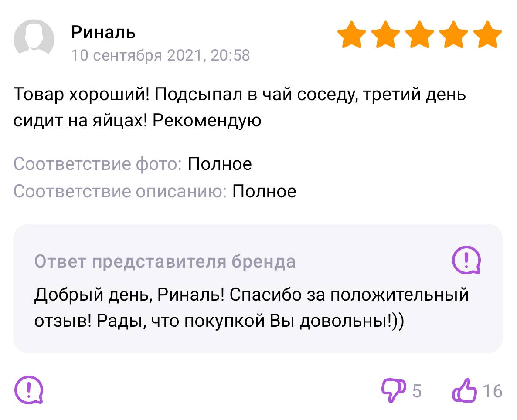The height and width of the screenshot is (420, 517).
Task: Click Полное value beside Соответствие описанию
Action: pyautogui.click(x=264, y=191)
